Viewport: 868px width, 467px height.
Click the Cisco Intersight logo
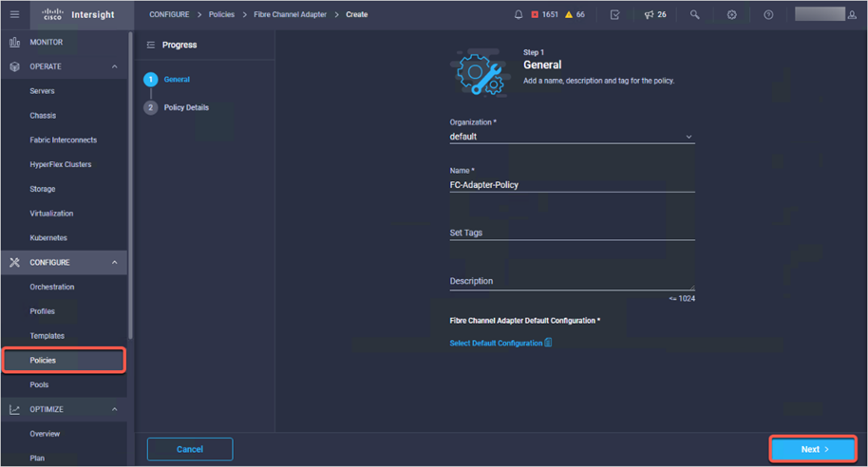79,14
